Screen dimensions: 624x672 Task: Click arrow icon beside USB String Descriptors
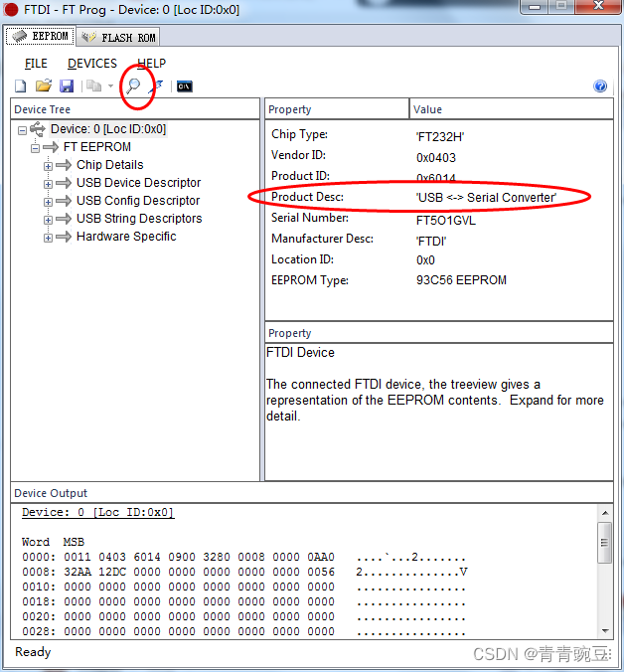[64, 219]
